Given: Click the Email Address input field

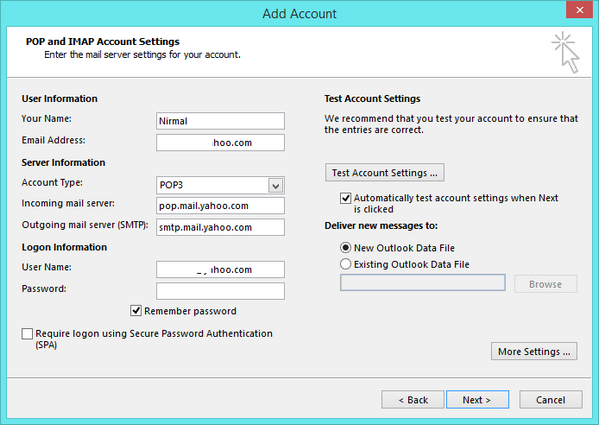Looking at the screenshot, I should (220, 142).
